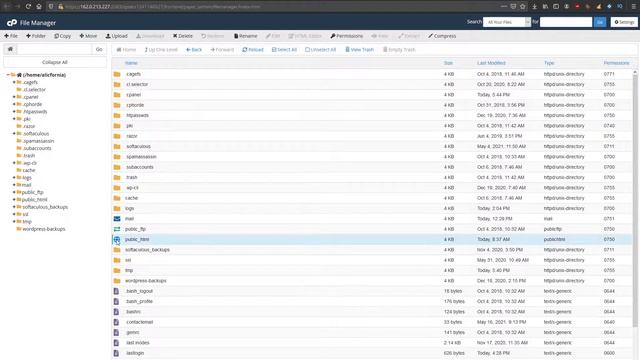Open the browser hamburger menu

tap(634, 6)
